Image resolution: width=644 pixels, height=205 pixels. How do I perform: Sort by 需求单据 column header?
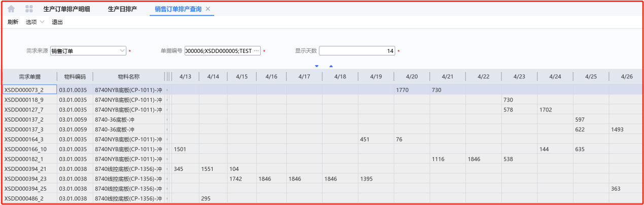point(29,76)
